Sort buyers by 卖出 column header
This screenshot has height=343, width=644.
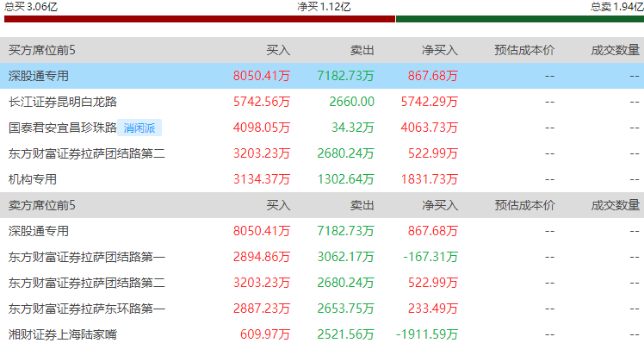(x=362, y=50)
